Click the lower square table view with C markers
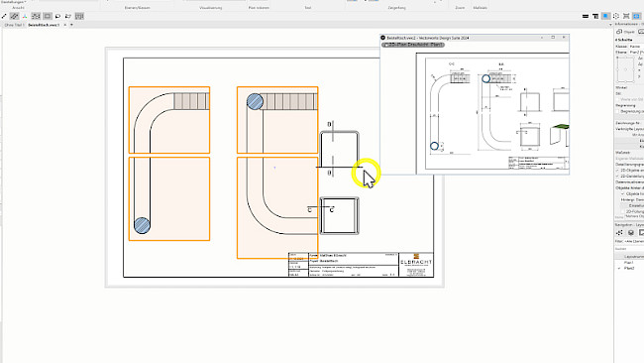This screenshot has width=644, height=363. 339,216
